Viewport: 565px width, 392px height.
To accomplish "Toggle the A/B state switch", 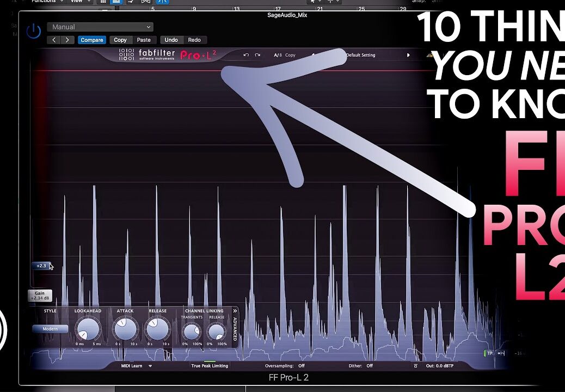I will click(278, 55).
